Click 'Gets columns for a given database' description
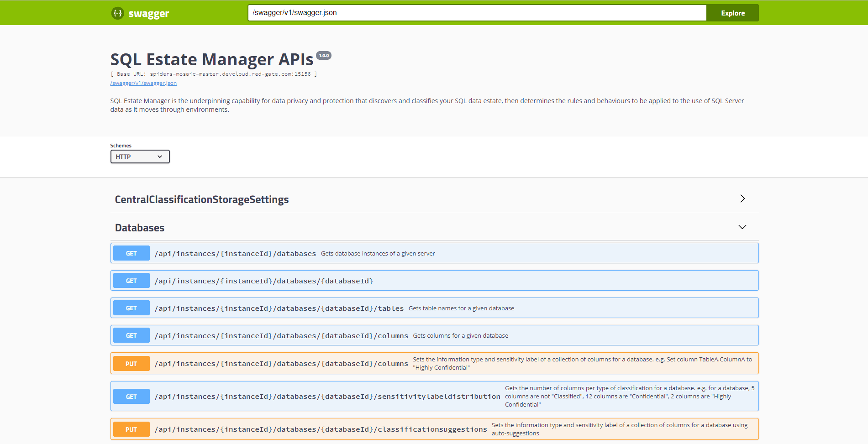Screen dimensions: 868x444 (x=460, y=336)
